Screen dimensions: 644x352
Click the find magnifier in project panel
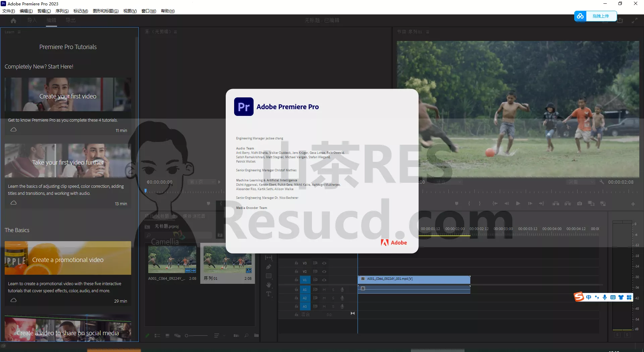point(247,336)
